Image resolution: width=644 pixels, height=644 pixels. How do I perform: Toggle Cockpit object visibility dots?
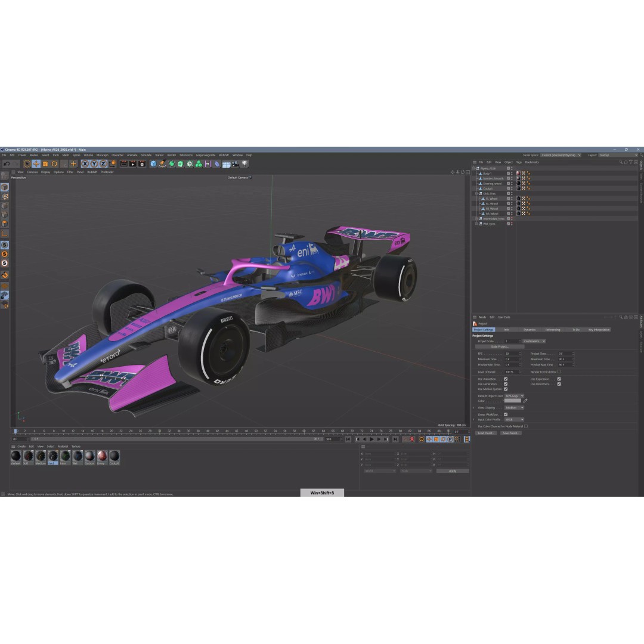tap(512, 188)
